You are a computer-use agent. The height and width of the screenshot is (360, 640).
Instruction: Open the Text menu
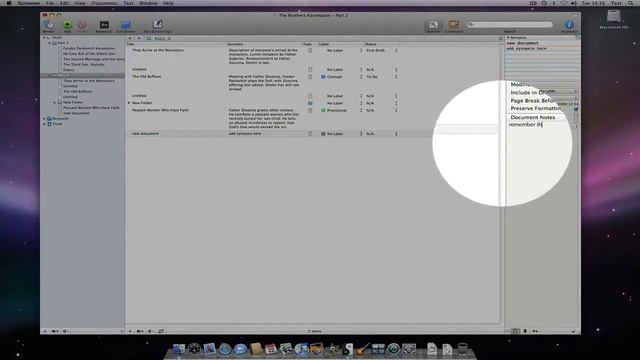(x=128, y=3)
